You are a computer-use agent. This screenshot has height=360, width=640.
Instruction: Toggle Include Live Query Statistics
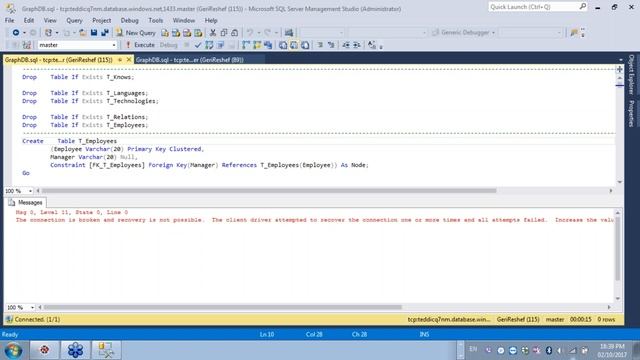pos(257,45)
